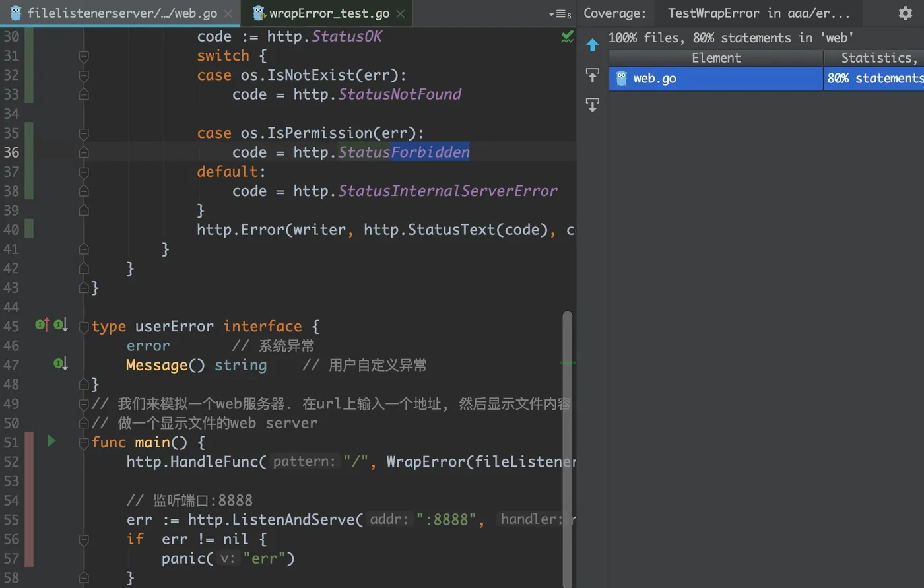Click the WrapError call on line 52
Screen dimensions: 924x588
click(426, 461)
